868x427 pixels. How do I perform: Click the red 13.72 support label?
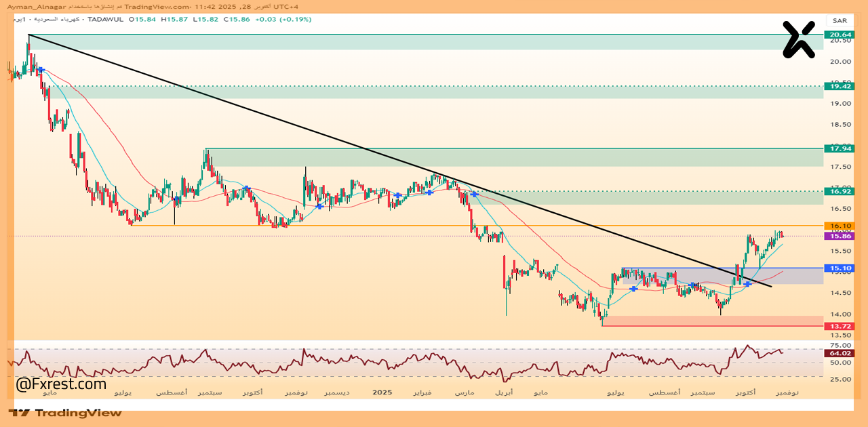pyautogui.click(x=837, y=326)
